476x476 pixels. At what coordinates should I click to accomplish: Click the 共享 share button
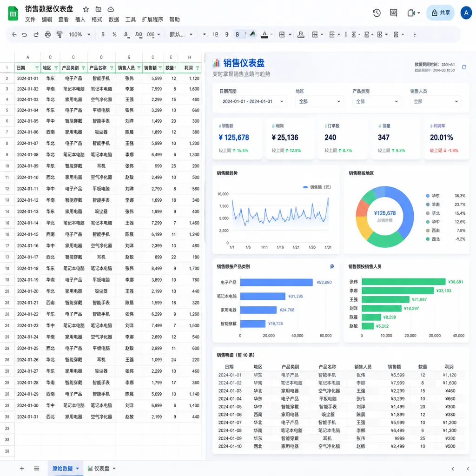click(x=440, y=13)
